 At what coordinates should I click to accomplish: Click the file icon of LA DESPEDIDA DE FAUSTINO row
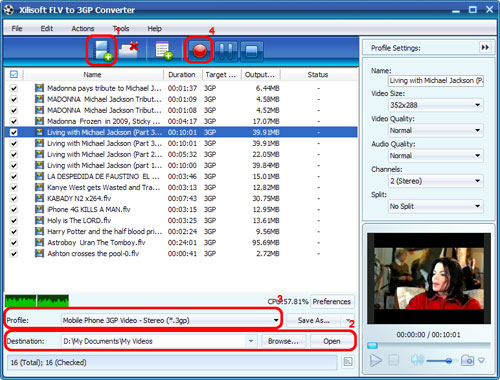(39, 176)
